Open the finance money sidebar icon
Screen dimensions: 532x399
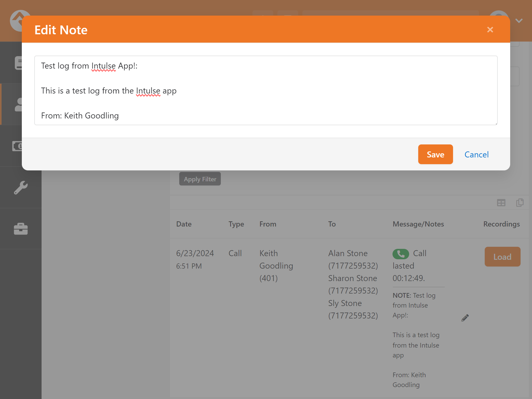tap(17, 146)
